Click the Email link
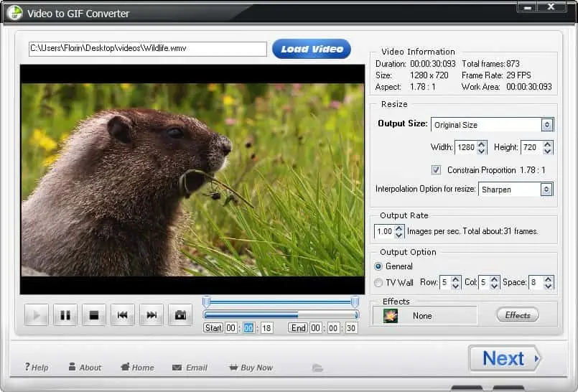 tap(190, 368)
